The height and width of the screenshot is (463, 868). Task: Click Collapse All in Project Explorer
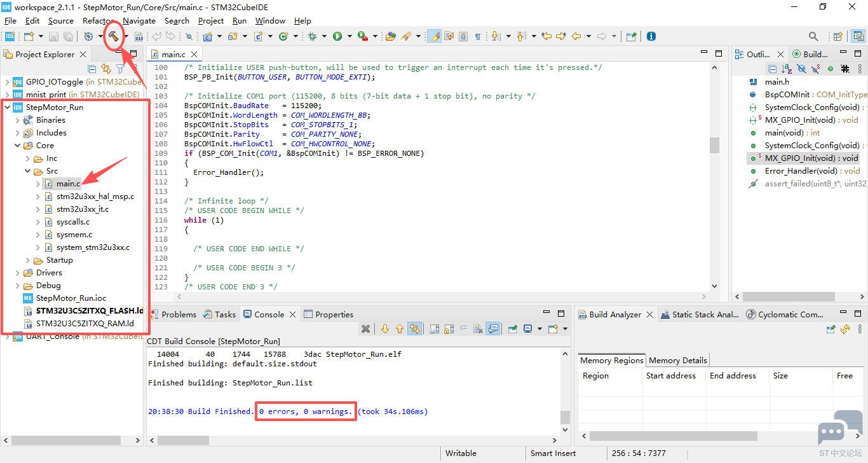tap(92, 69)
